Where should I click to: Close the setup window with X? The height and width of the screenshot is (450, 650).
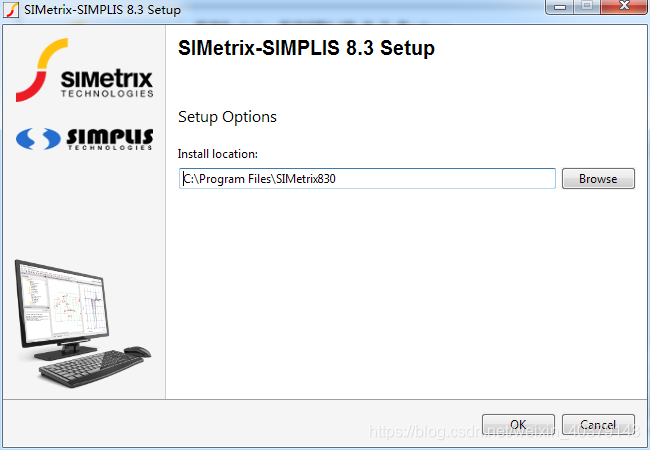click(624, 7)
